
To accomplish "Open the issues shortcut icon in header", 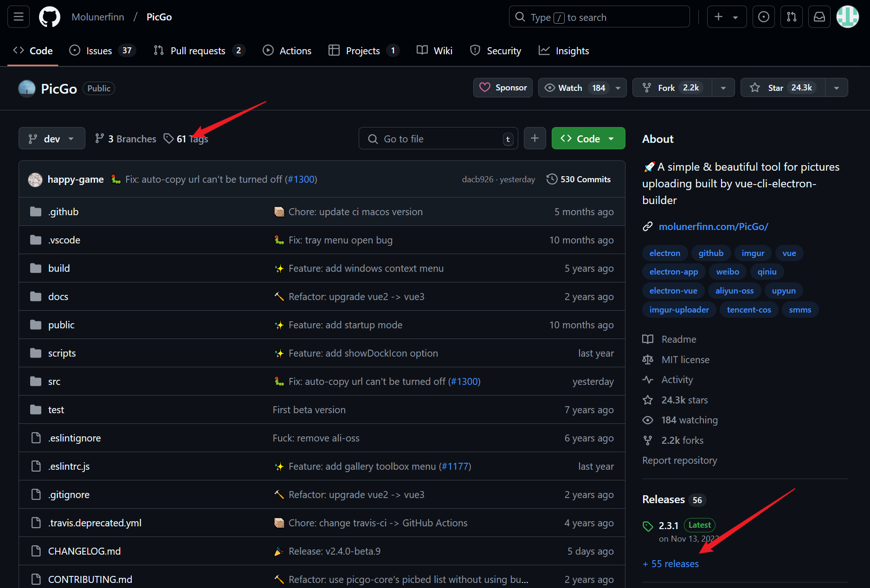I will (x=763, y=17).
